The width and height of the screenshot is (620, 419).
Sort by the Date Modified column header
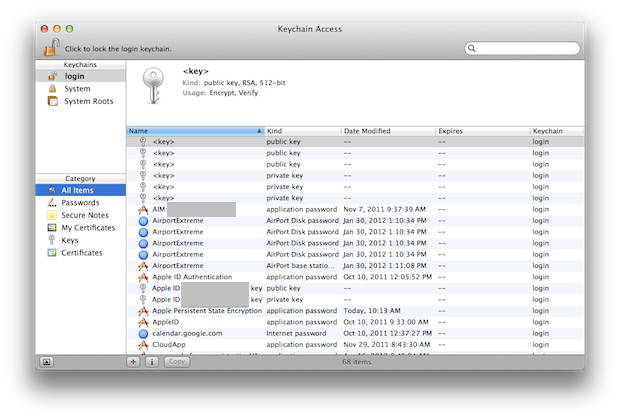[388, 131]
